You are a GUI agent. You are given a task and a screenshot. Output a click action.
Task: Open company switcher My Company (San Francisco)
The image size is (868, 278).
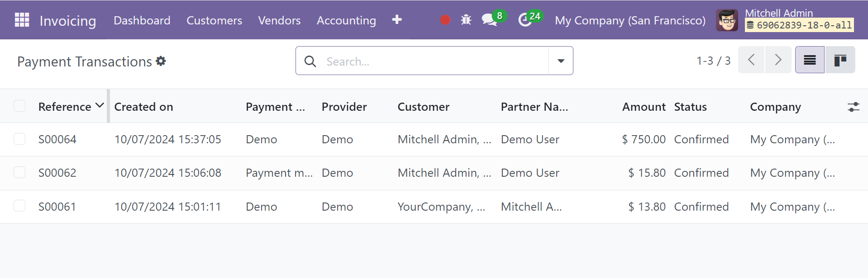pos(630,20)
